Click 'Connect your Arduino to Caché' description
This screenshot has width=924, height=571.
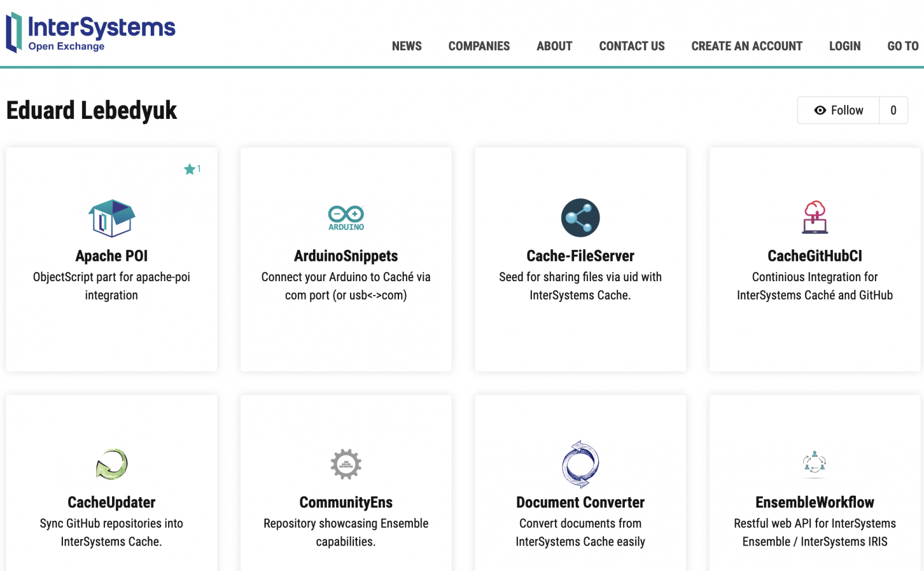[x=346, y=286]
